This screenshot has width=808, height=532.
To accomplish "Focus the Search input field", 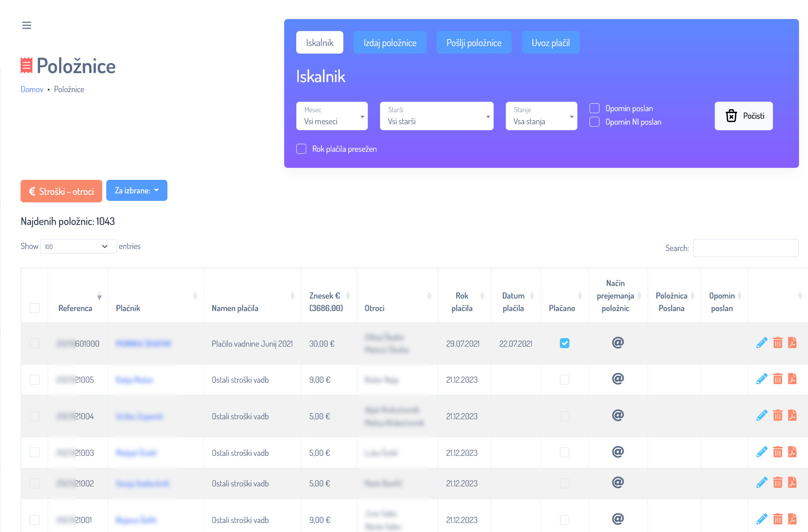I will click(745, 248).
